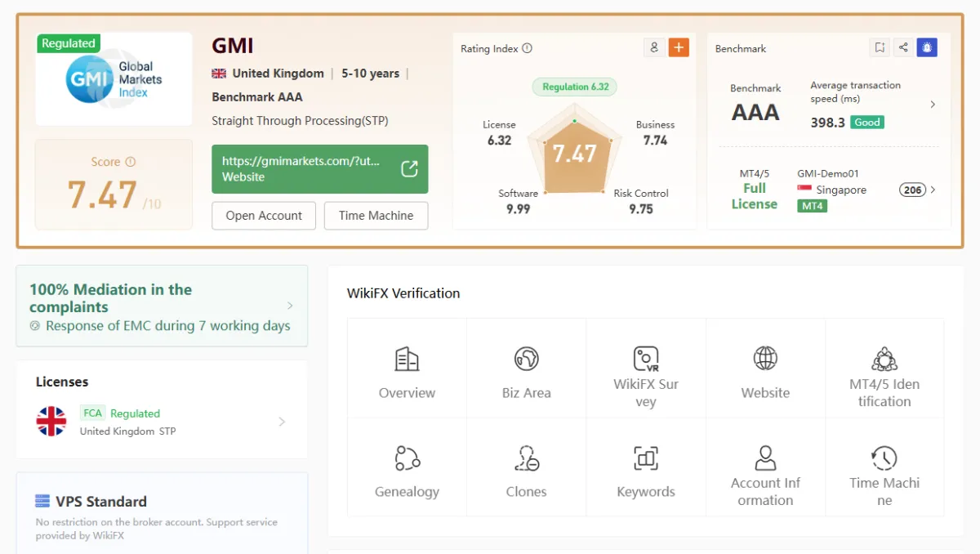
Task: Open the Time Machine clock icon
Action: (x=884, y=458)
